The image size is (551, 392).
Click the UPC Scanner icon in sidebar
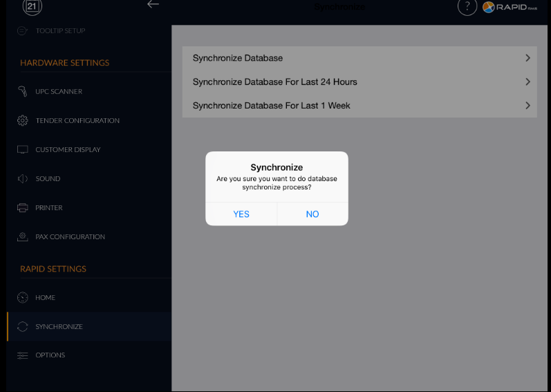point(22,91)
